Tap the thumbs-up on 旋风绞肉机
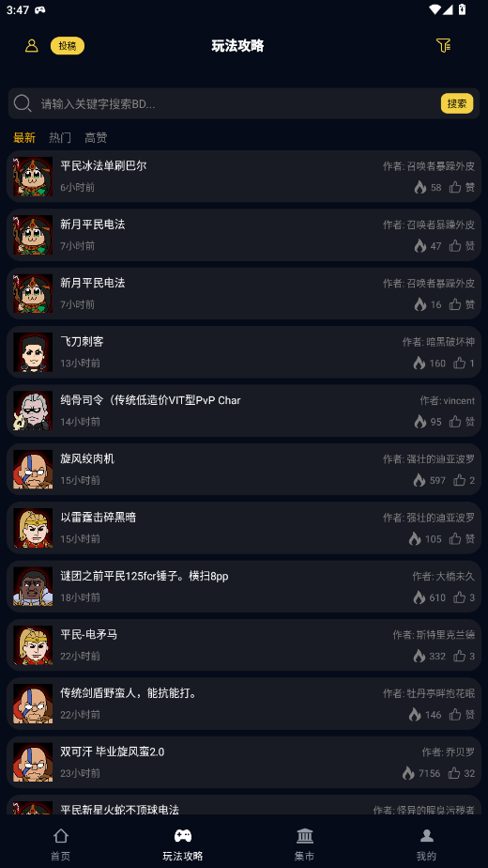The height and width of the screenshot is (868, 488). [459, 480]
